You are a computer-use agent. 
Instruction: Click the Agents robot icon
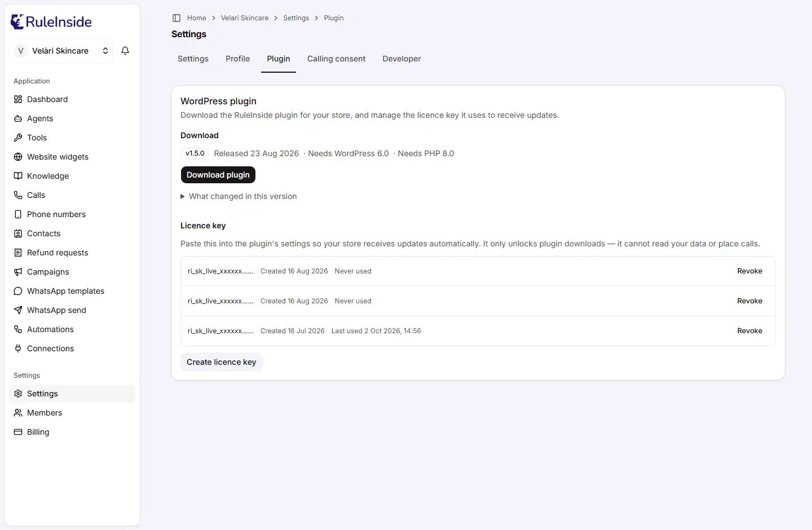pyautogui.click(x=18, y=118)
